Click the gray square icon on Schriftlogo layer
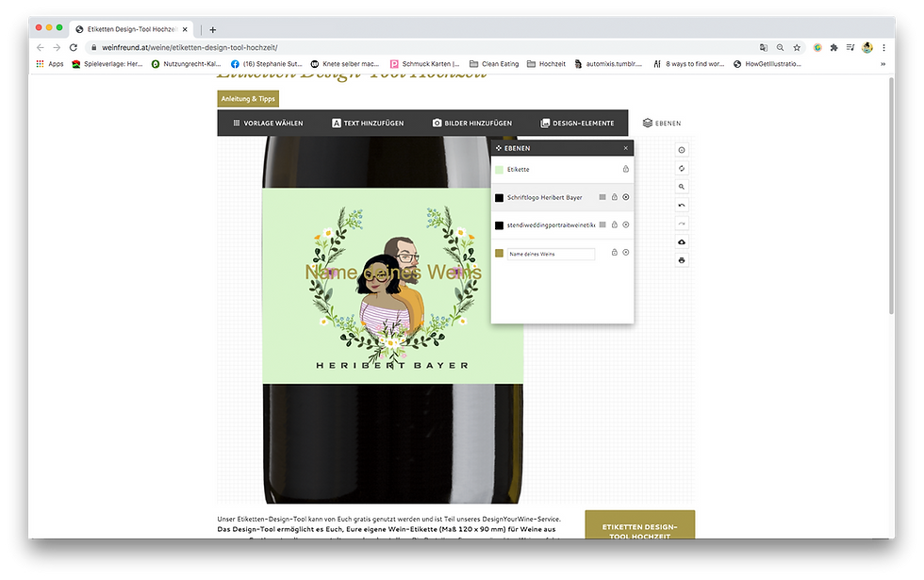Image resolution: width=924 pixels, height=580 pixels. tap(602, 197)
